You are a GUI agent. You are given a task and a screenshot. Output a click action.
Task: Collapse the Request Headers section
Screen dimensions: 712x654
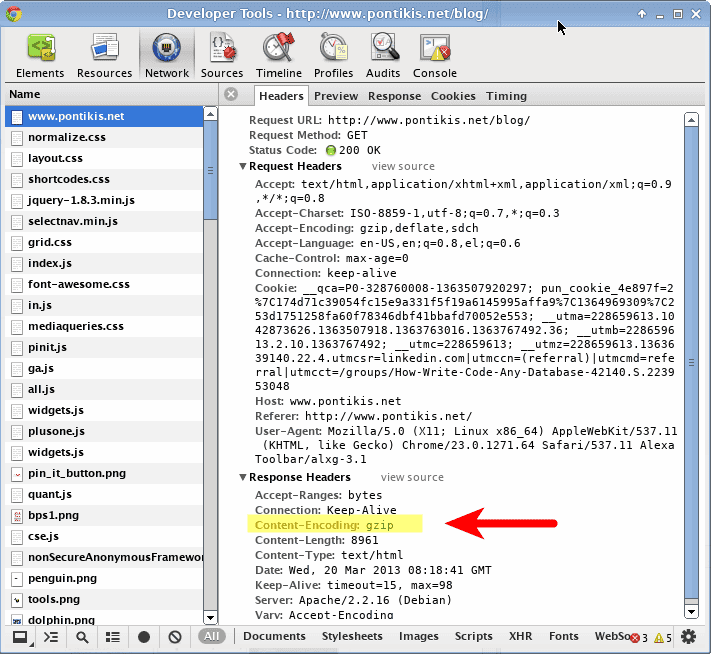coord(243,166)
